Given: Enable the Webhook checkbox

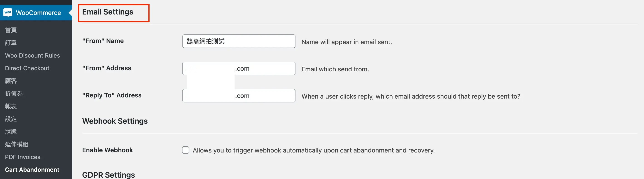Looking at the screenshot, I should coord(185,150).
